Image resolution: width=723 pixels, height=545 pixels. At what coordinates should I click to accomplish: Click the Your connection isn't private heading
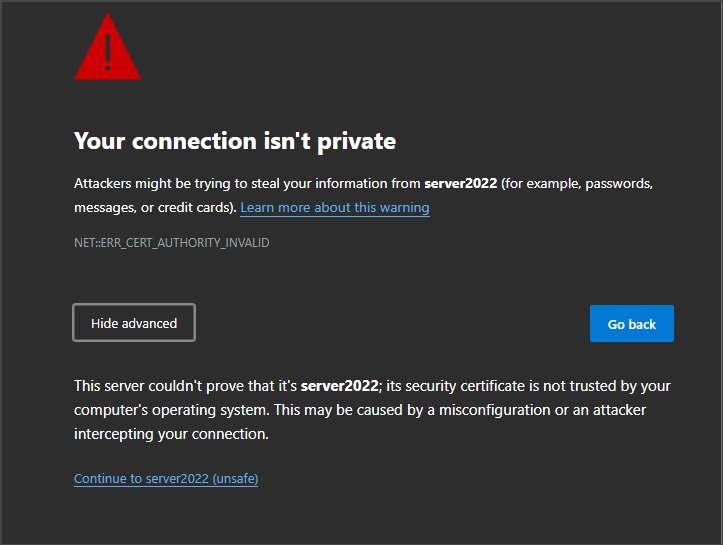coord(235,141)
